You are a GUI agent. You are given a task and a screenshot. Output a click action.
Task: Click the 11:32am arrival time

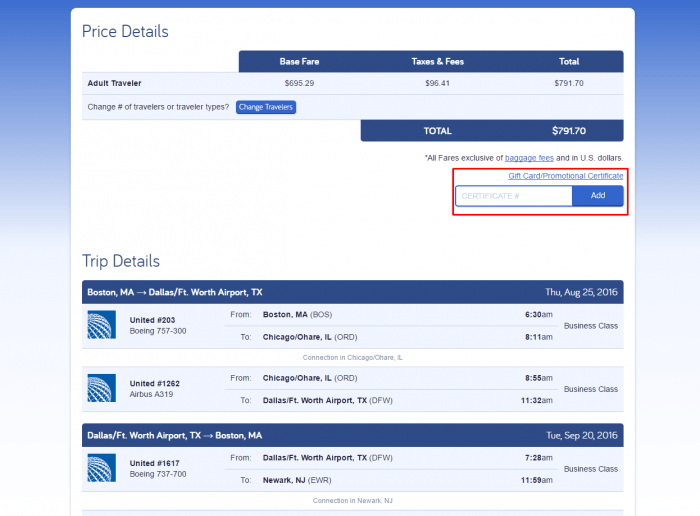tap(537, 400)
